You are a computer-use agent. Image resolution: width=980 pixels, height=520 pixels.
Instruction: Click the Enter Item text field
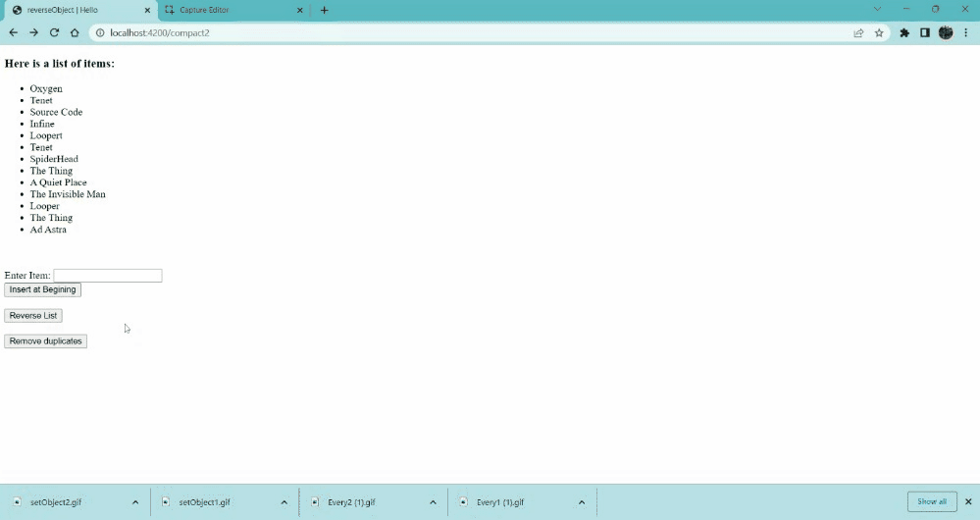tap(108, 276)
